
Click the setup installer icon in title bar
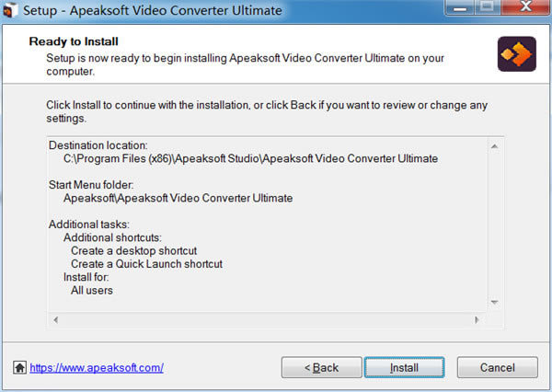(x=10, y=10)
